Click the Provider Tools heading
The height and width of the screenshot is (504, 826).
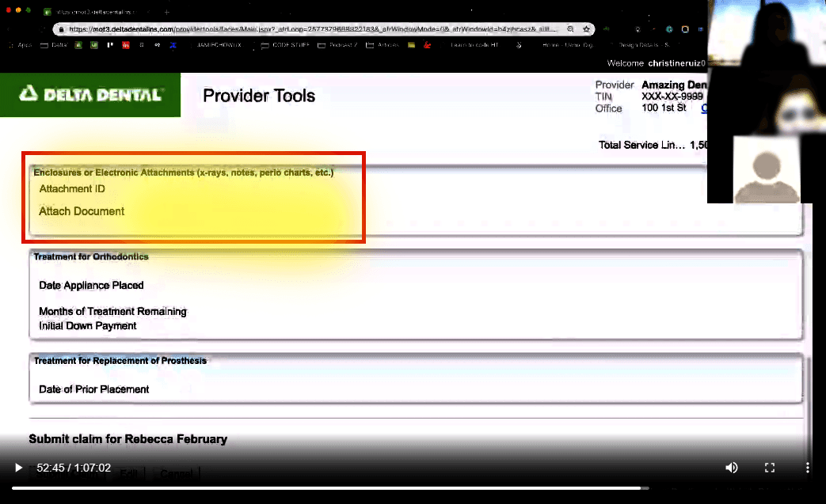(x=259, y=96)
